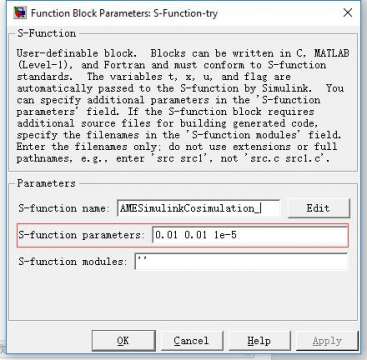Click the greyed-out Apply button
This screenshot has height=360, width=367.
(327, 341)
